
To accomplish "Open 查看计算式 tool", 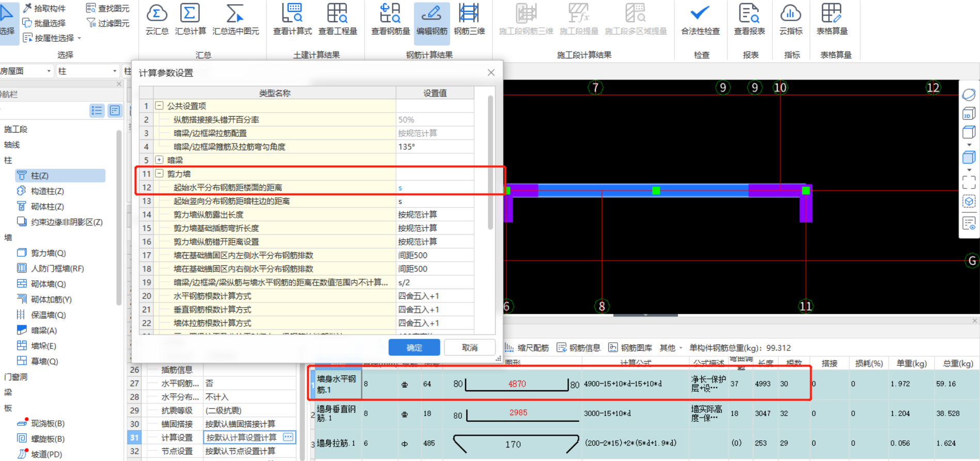I will click(x=292, y=20).
